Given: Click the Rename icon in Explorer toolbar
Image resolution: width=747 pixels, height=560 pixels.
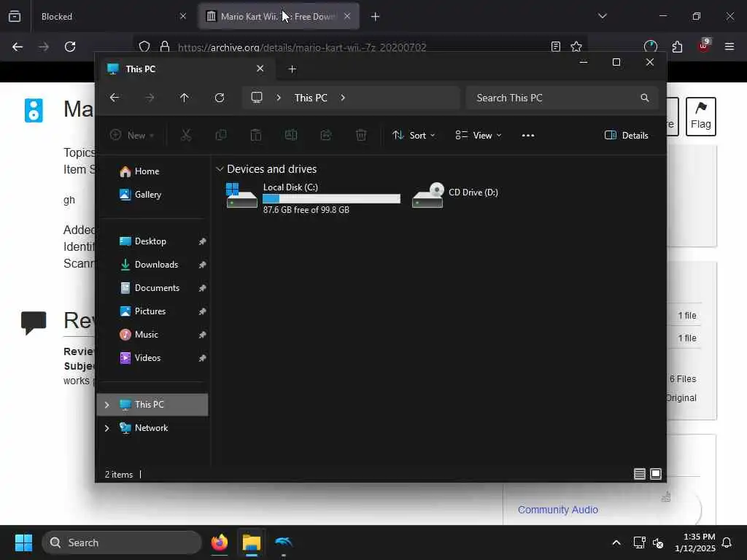Looking at the screenshot, I should tap(291, 135).
